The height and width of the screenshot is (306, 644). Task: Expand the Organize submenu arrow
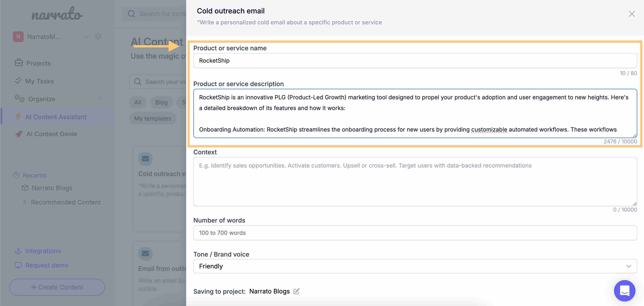coord(100,98)
